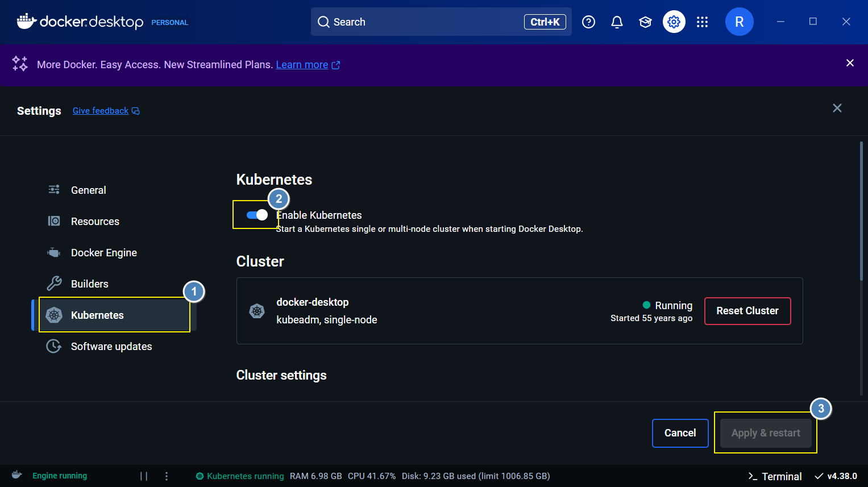Open the user account avatar R
Screen dimensions: 868x487
pyautogui.click(x=739, y=22)
